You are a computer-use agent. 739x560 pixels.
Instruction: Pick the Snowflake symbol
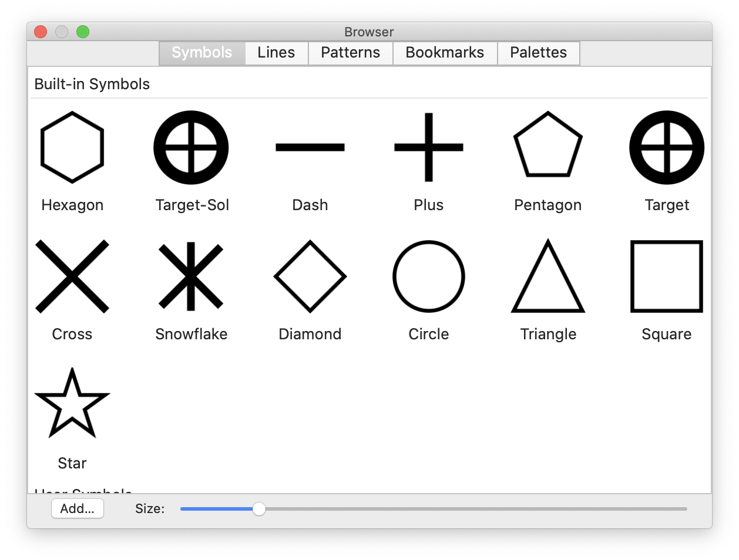(x=191, y=276)
